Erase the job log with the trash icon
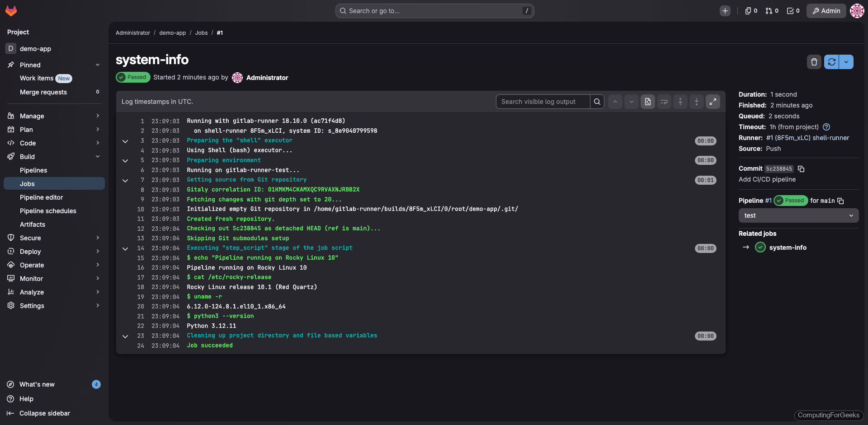The image size is (868, 425). tap(814, 62)
